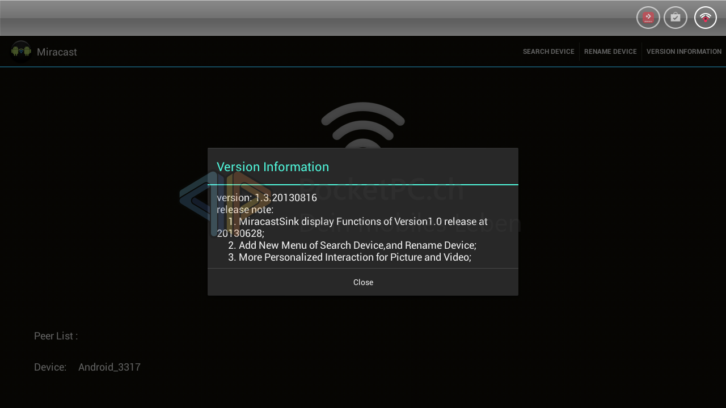Click the line about Add New Menu

(352, 245)
